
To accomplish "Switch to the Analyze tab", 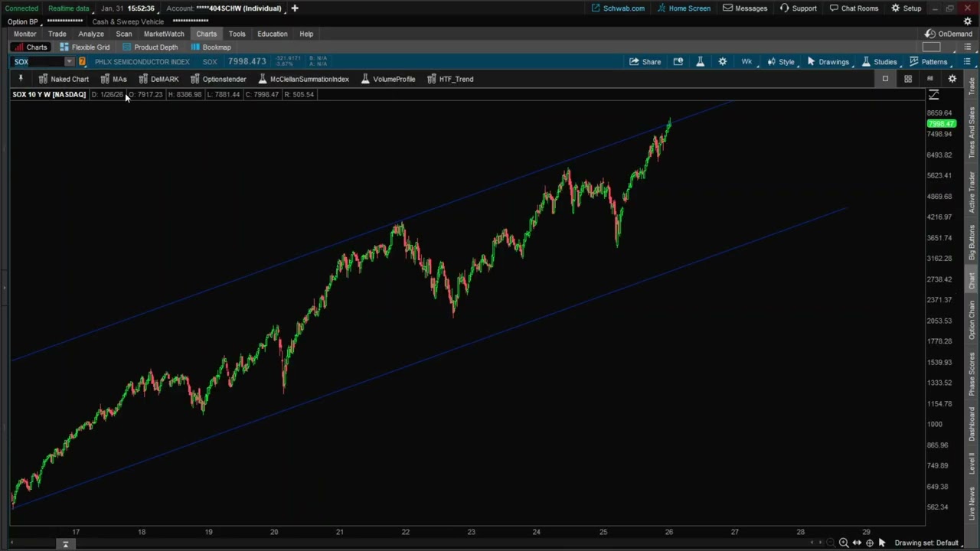I will (90, 34).
